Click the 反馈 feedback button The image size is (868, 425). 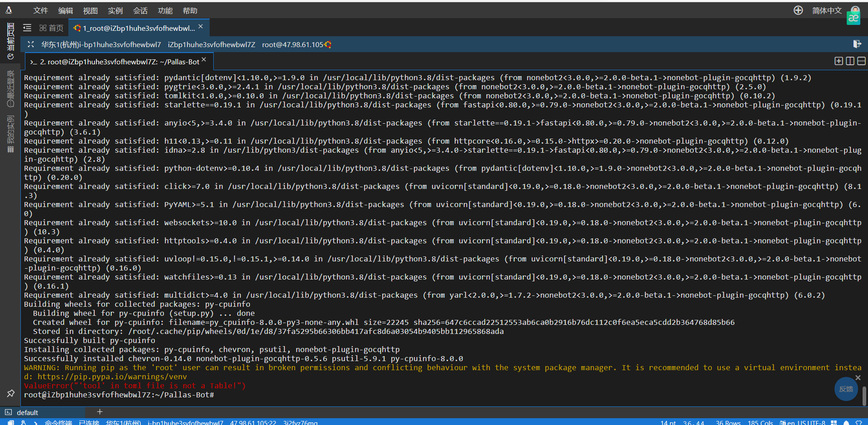(x=846, y=389)
